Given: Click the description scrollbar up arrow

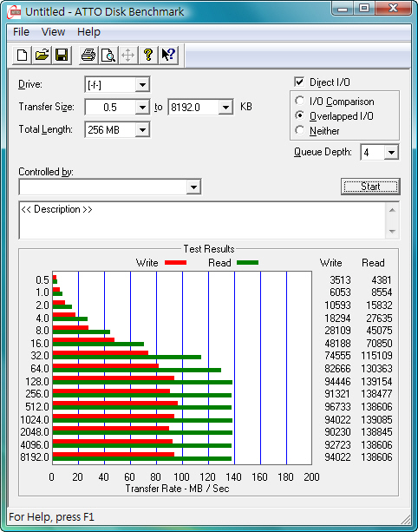Looking at the screenshot, I should 392,210.
